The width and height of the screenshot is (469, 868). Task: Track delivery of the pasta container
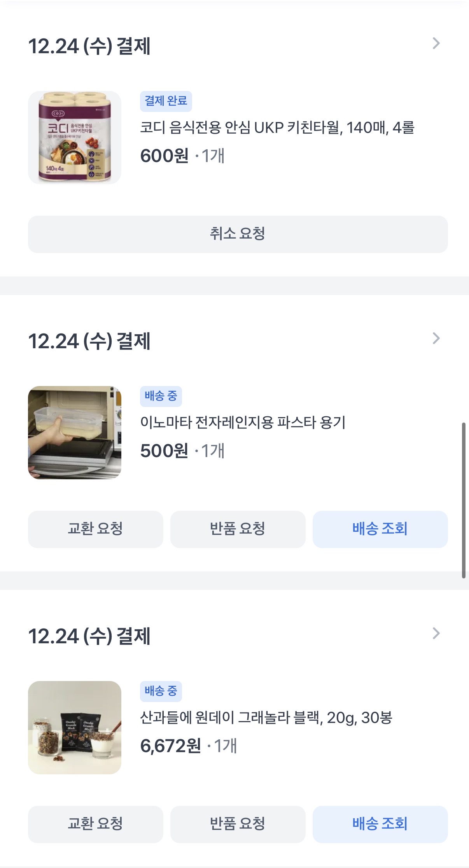(380, 529)
